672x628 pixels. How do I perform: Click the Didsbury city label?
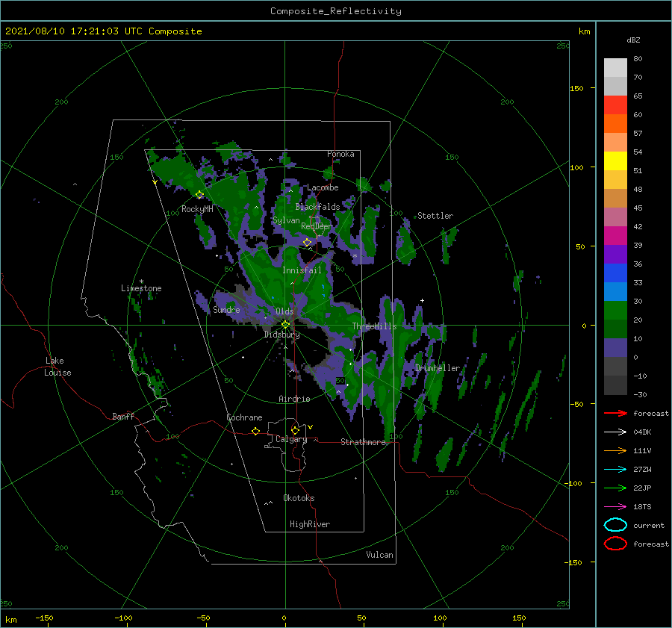(281, 335)
